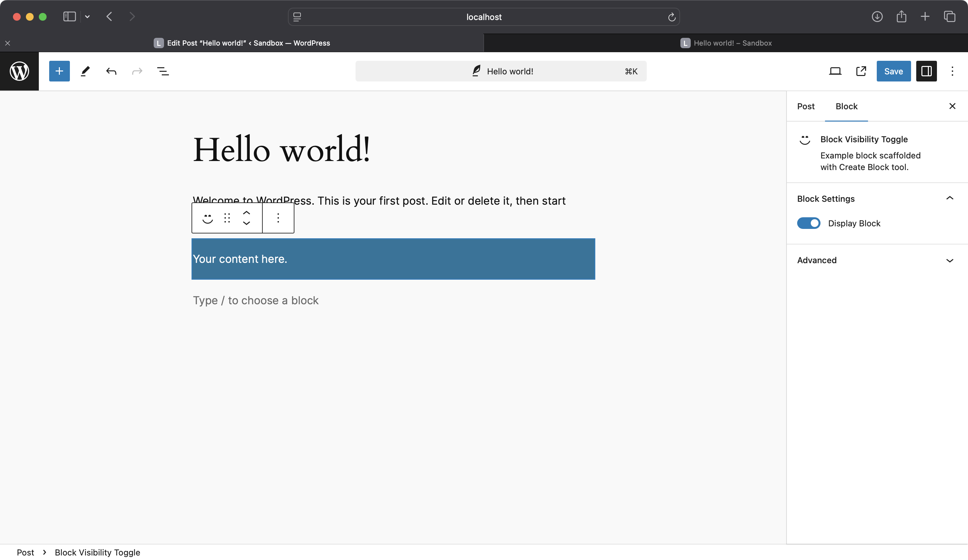Click the block transform emoji icon
The width and height of the screenshot is (968, 560).
pos(207,218)
